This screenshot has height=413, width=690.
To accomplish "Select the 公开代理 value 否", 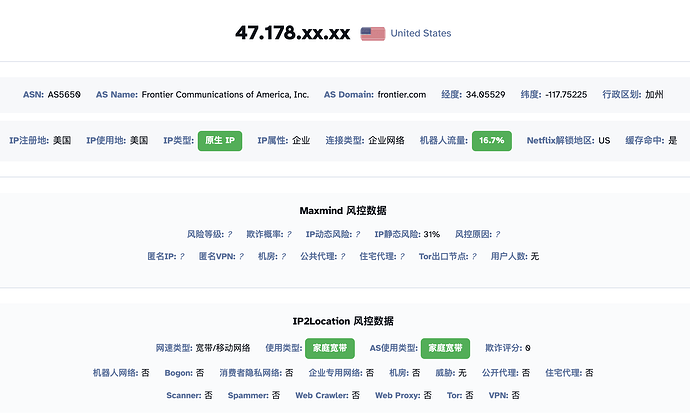I will click(525, 373).
